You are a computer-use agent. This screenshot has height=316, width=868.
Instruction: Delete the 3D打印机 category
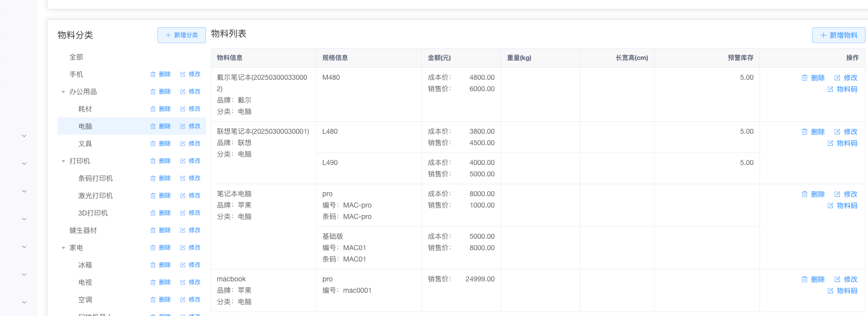pyautogui.click(x=160, y=213)
